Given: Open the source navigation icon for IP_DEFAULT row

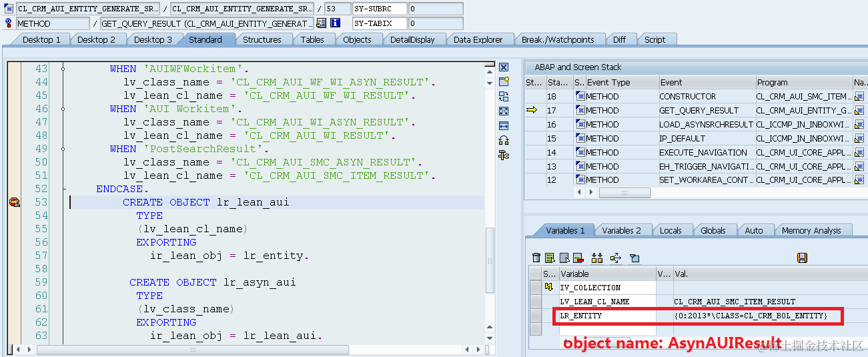Looking at the screenshot, I should (859, 139).
